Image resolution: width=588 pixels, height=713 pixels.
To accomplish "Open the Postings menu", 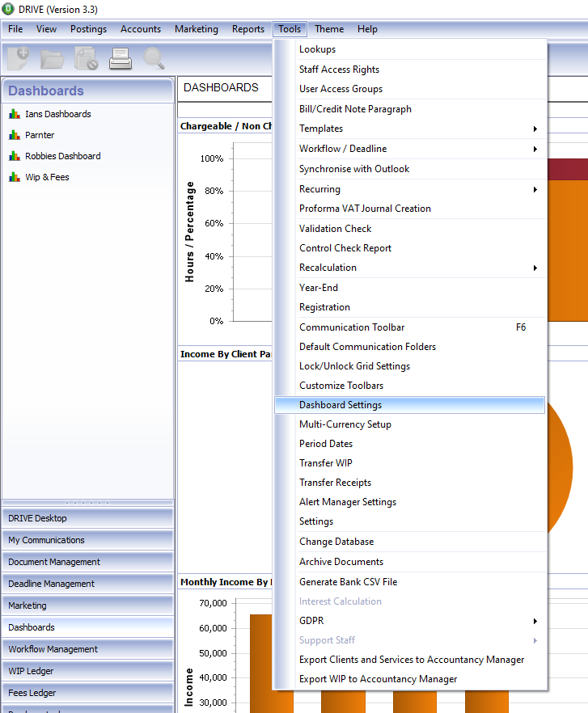I will click(88, 29).
